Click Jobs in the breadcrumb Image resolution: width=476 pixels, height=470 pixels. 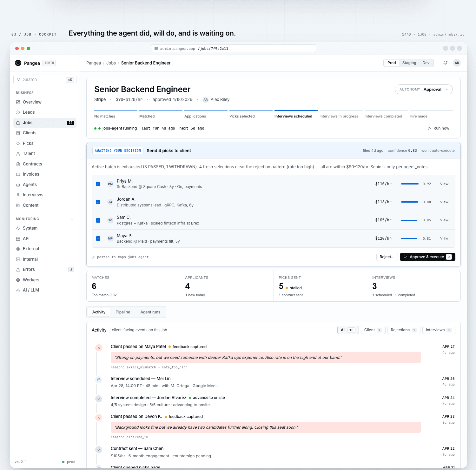click(111, 63)
